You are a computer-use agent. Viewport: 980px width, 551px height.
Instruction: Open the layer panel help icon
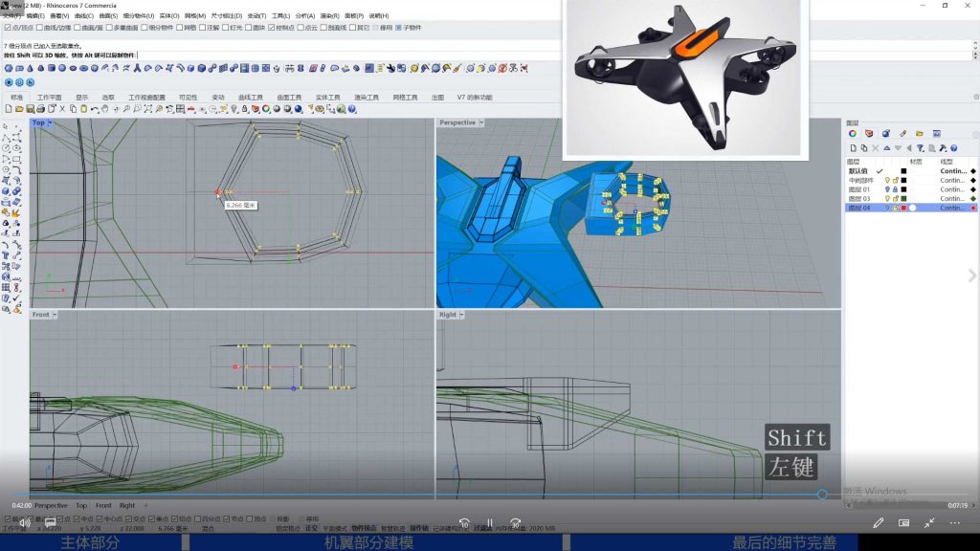954,147
